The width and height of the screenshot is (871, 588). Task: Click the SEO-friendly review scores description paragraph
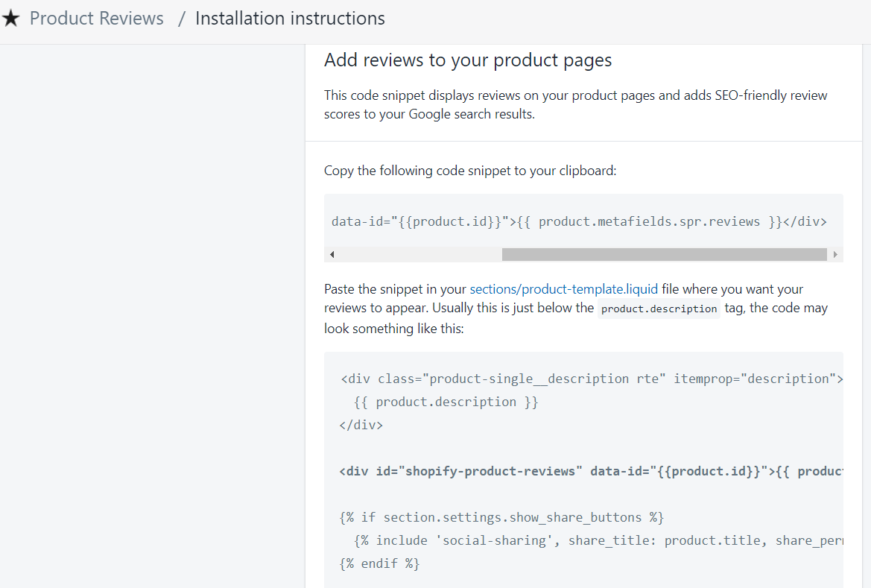coord(575,105)
